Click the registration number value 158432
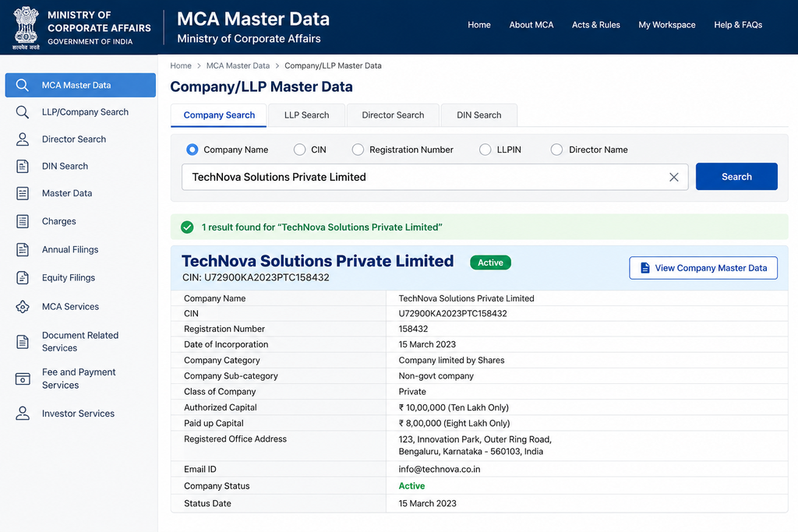 [413, 329]
